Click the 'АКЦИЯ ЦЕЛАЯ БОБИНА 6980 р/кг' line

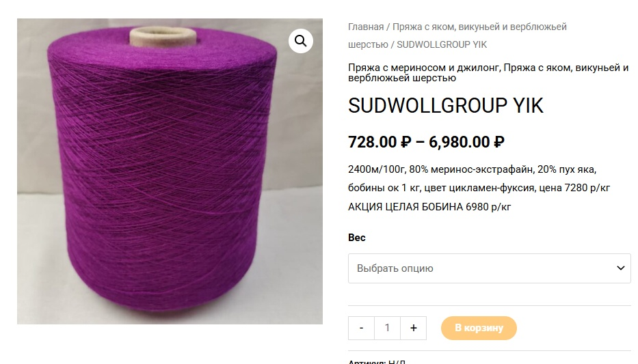429,207
